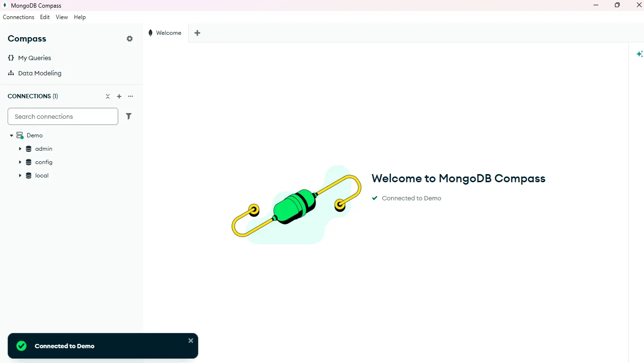Open the Help menu

coord(80,17)
